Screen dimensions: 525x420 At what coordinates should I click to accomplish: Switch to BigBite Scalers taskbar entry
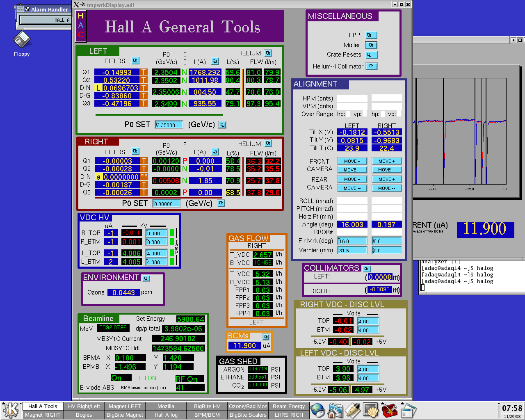click(x=248, y=415)
